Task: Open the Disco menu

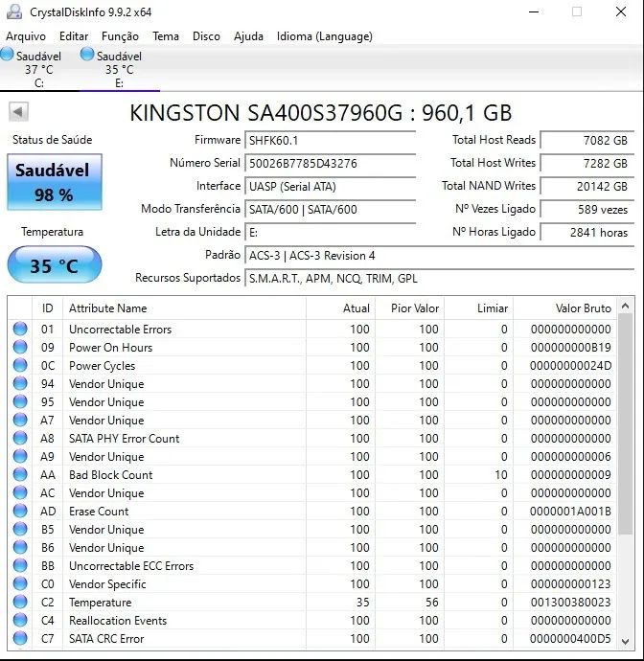Action: 206,36
